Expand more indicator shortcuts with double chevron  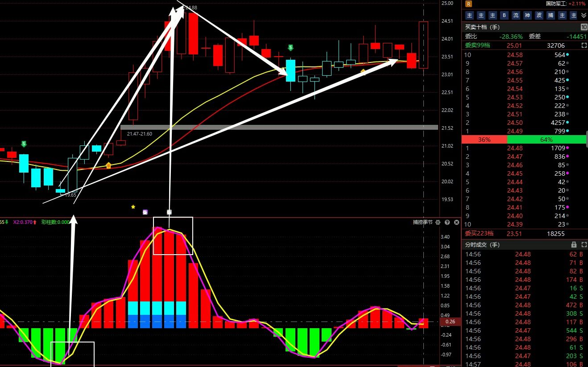tap(584, 16)
